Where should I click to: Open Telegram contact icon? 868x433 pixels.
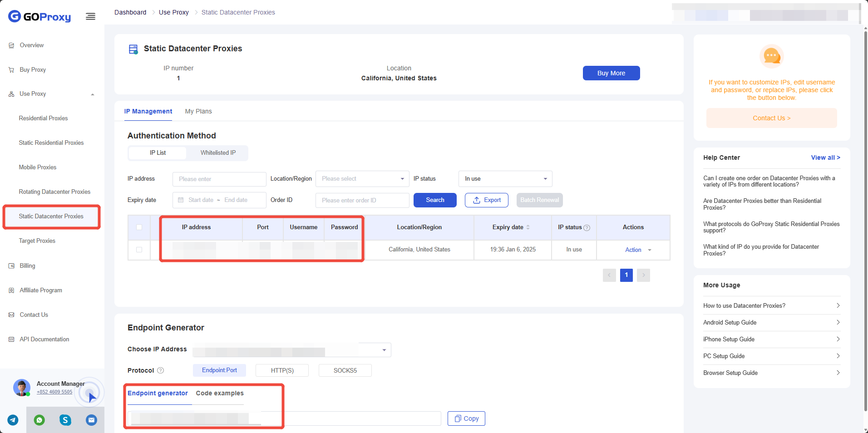tap(13, 420)
